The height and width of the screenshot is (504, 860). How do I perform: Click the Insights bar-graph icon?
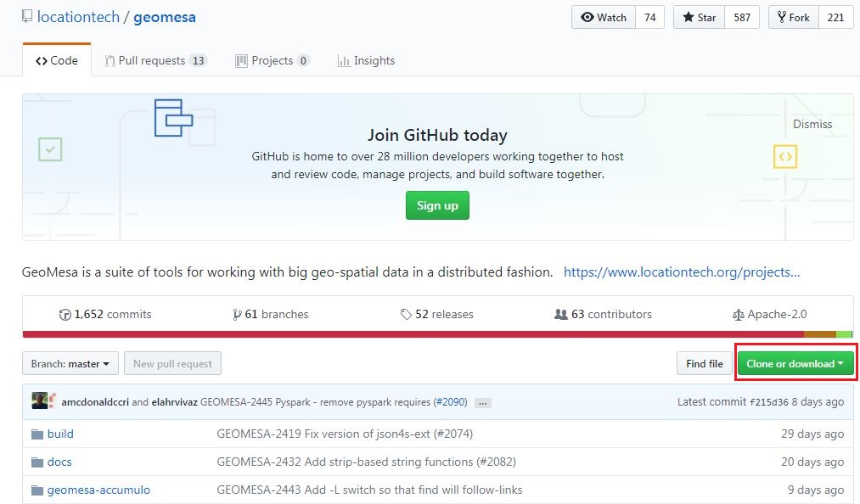tap(344, 61)
